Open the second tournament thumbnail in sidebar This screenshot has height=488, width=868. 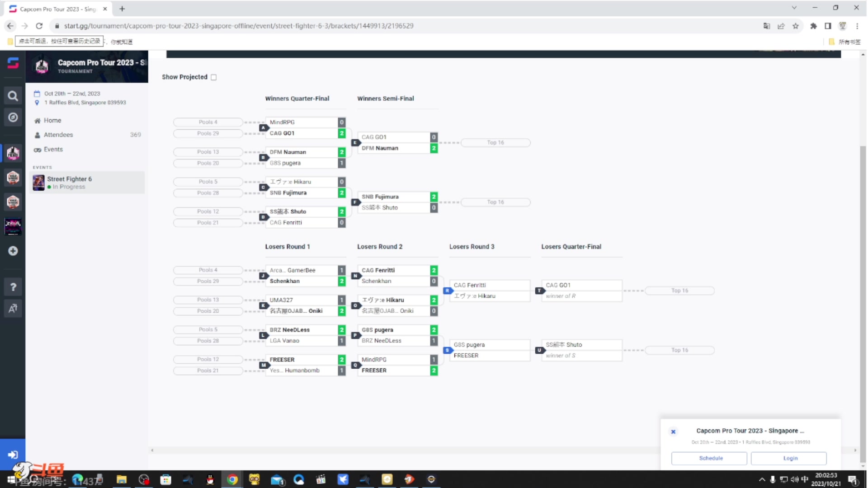[x=13, y=178]
